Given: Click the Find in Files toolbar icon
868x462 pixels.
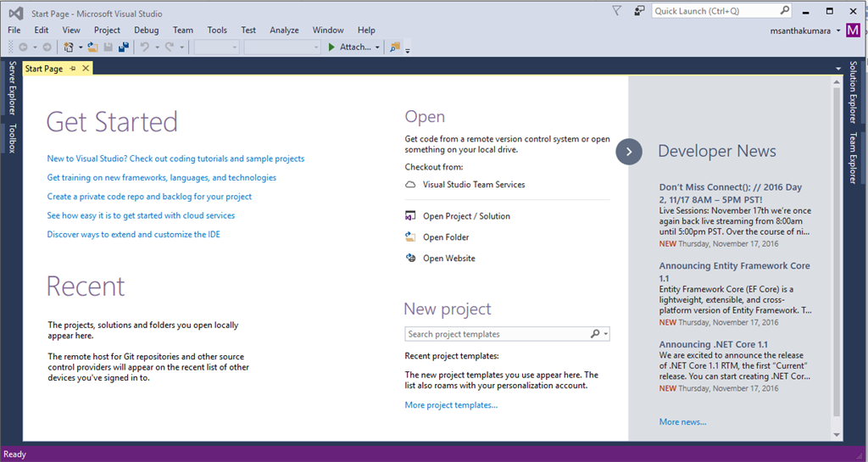Looking at the screenshot, I should click(x=395, y=47).
